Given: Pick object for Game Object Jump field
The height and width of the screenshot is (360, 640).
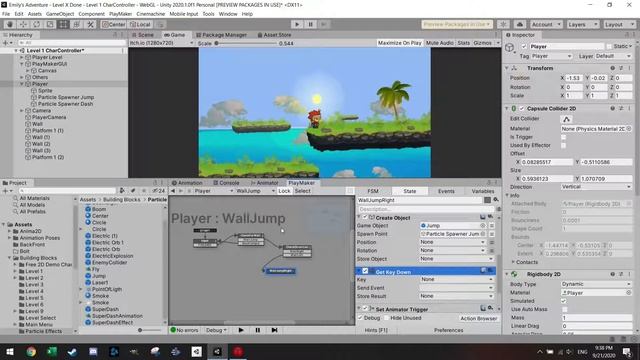Looking at the screenshot, I should click(x=483, y=225).
